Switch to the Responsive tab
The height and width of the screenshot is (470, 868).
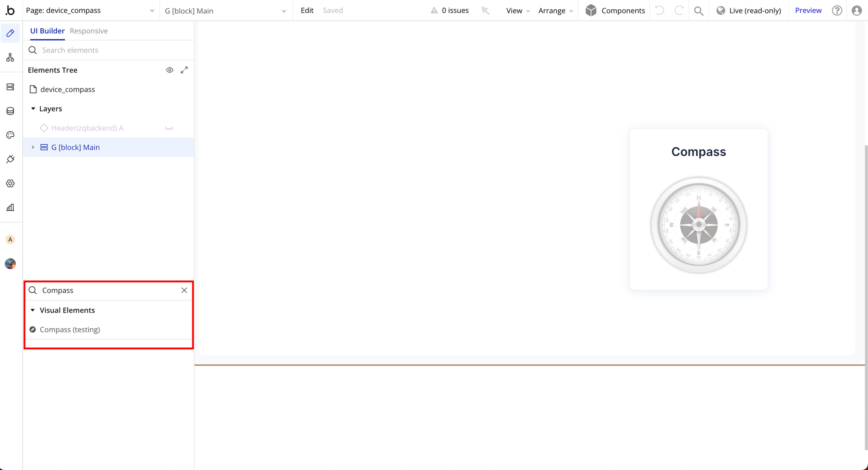89,31
